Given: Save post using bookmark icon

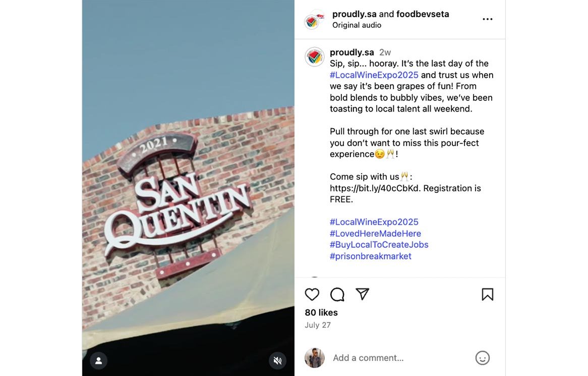Looking at the screenshot, I should click(488, 294).
